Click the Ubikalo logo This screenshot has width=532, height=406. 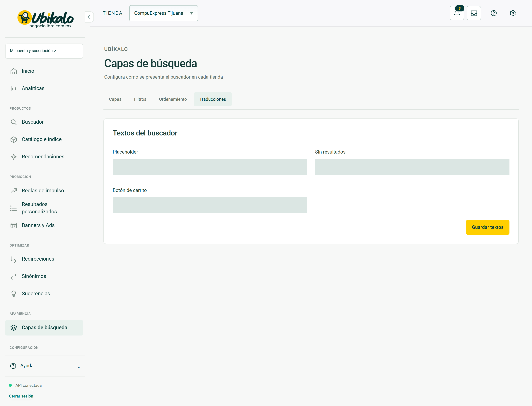45,19
